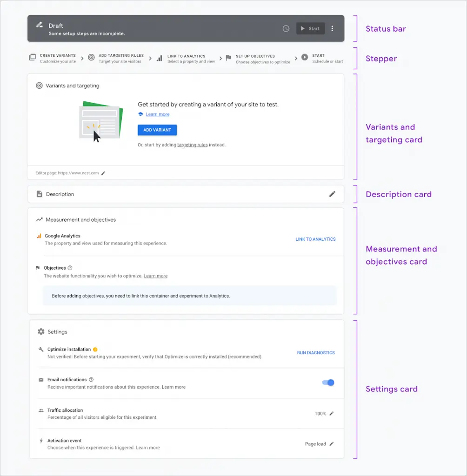Click RUN DIAGNOSTICS
This screenshot has width=467, height=476.
[x=316, y=353]
